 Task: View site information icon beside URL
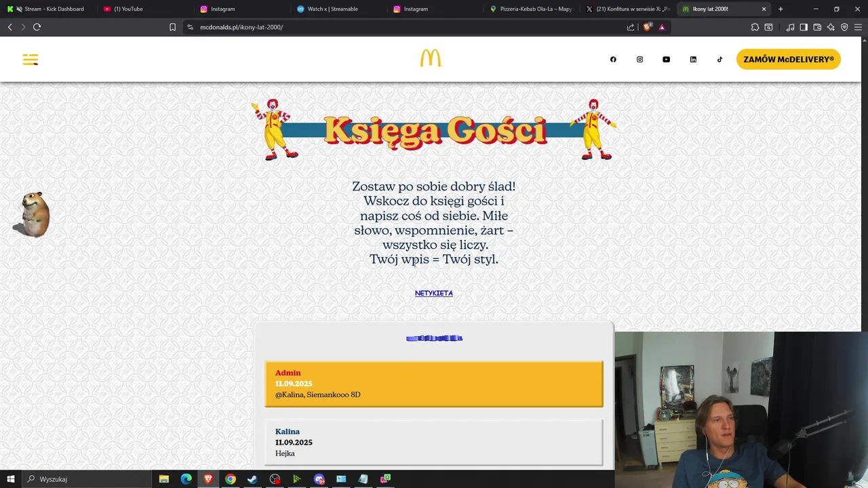coord(190,27)
